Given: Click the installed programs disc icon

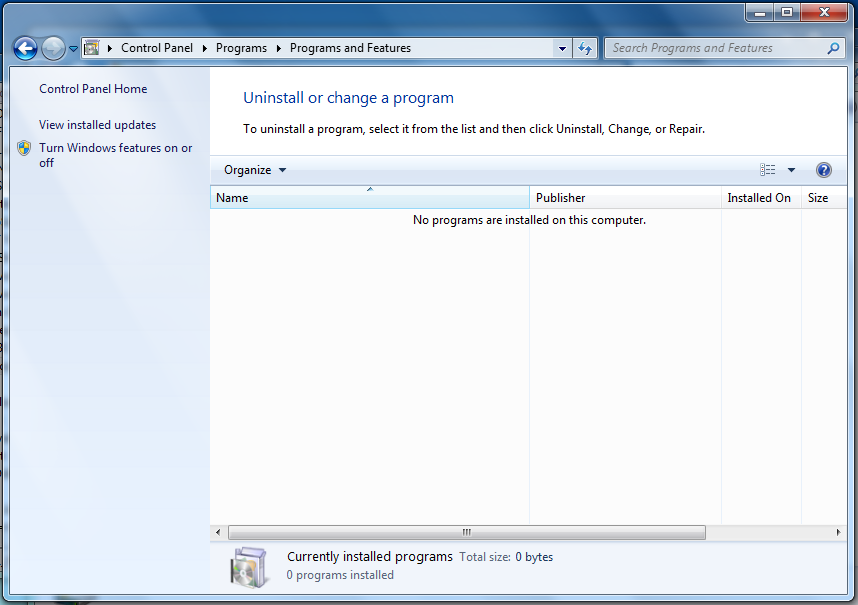Looking at the screenshot, I should tap(249, 567).
